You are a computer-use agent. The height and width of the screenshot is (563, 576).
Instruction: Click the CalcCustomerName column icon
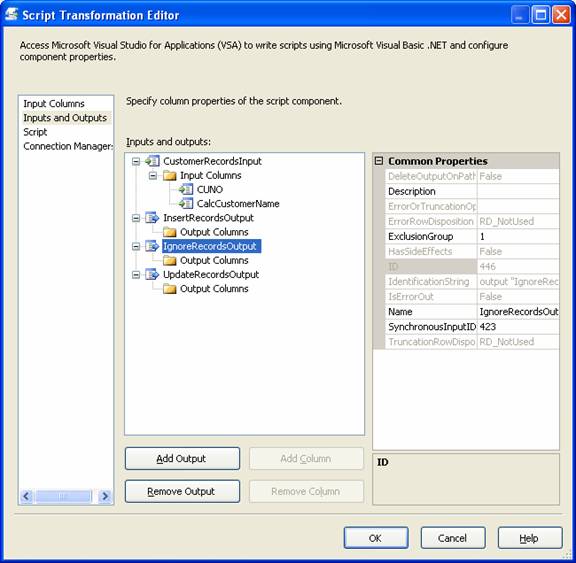tap(186, 203)
